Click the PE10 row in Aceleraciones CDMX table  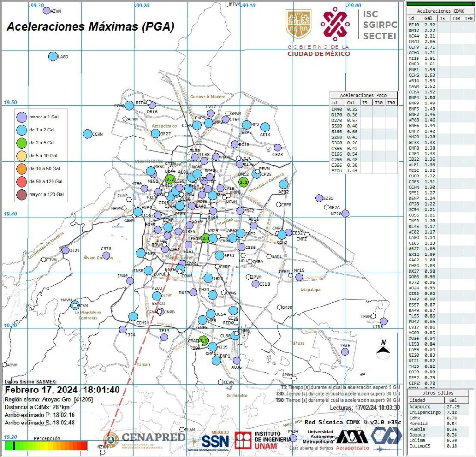pyautogui.click(x=440, y=25)
